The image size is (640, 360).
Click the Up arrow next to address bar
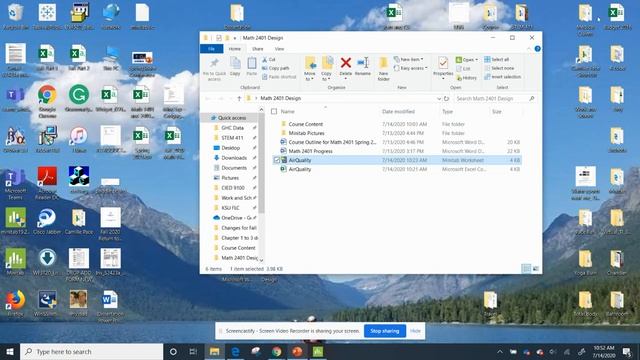coord(239,98)
